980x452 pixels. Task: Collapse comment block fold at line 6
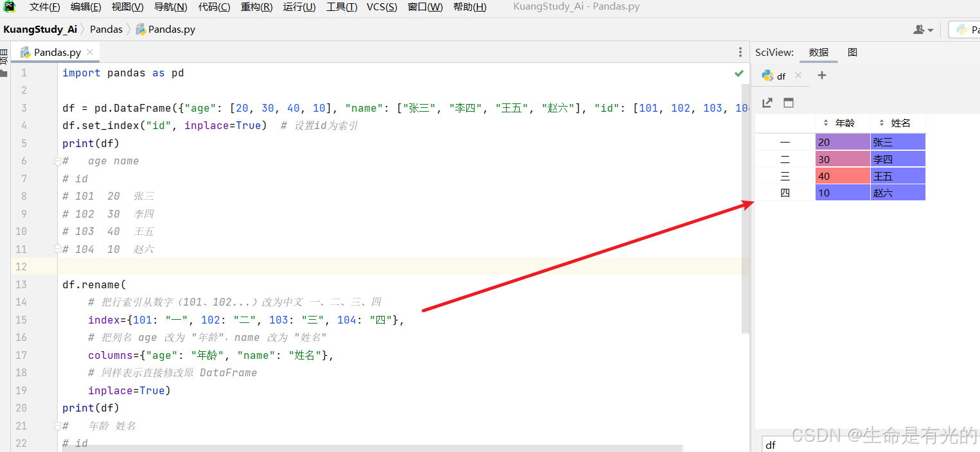click(57, 162)
